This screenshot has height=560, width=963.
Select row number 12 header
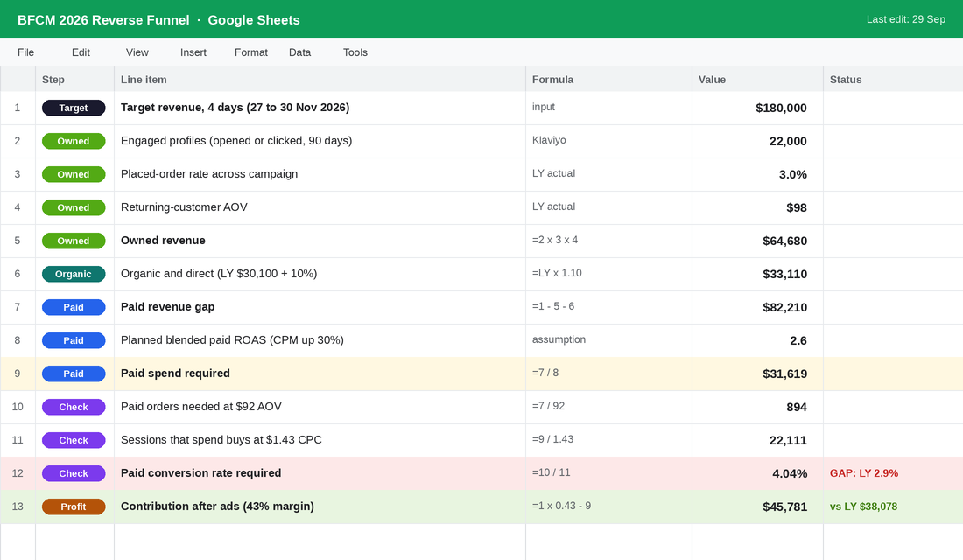pyautogui.click(x=18, y=473)
